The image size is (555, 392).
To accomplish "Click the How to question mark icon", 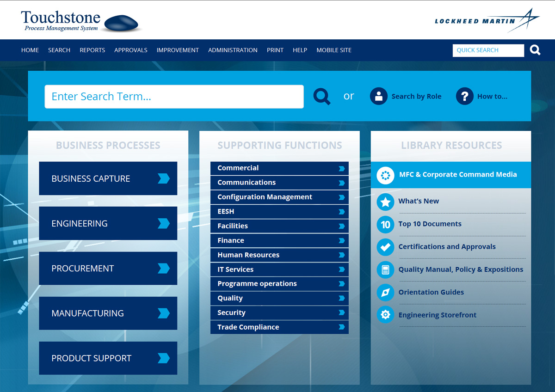I will tap(464, 96).
